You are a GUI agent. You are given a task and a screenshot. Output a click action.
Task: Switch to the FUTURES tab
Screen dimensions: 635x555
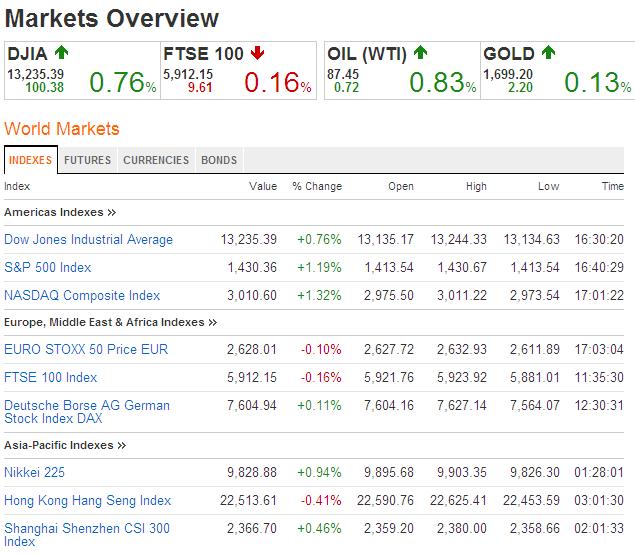(87, 160)
